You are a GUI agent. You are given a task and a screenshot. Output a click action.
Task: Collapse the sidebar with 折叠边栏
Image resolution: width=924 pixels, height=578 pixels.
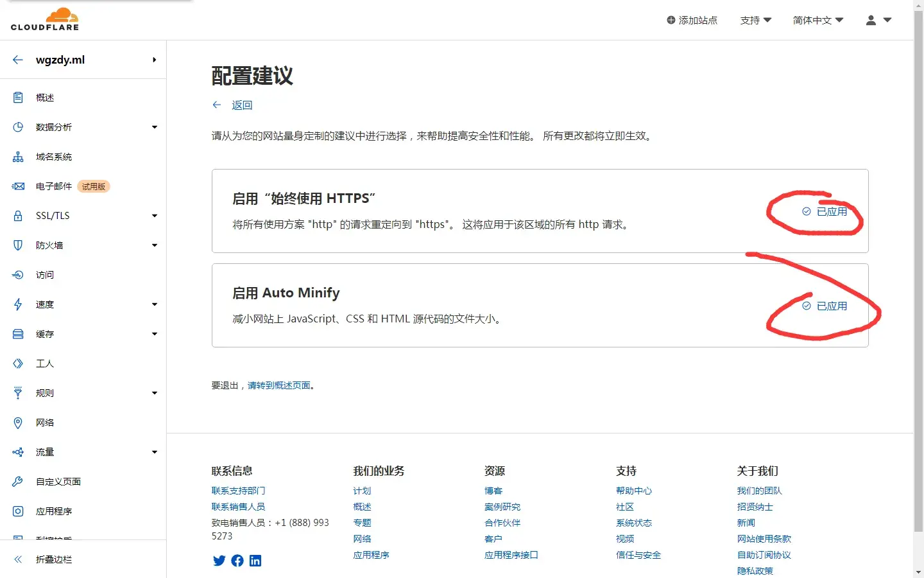(42, 559)
